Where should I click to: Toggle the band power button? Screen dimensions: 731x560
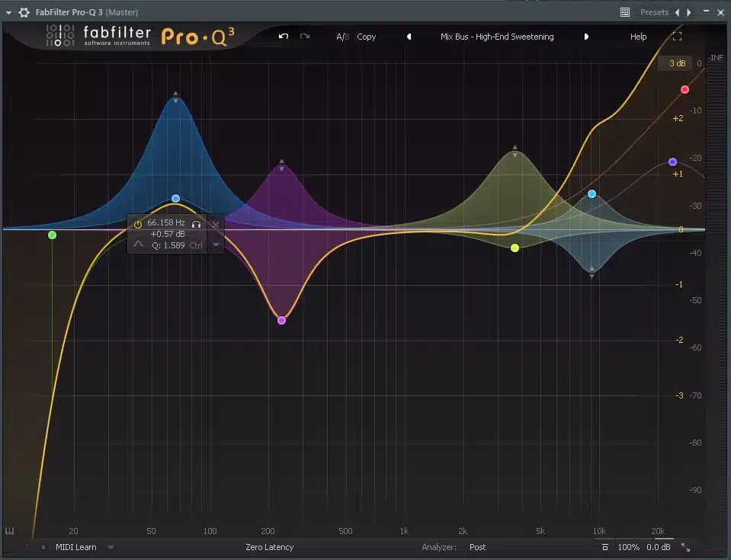coord(138,224)
